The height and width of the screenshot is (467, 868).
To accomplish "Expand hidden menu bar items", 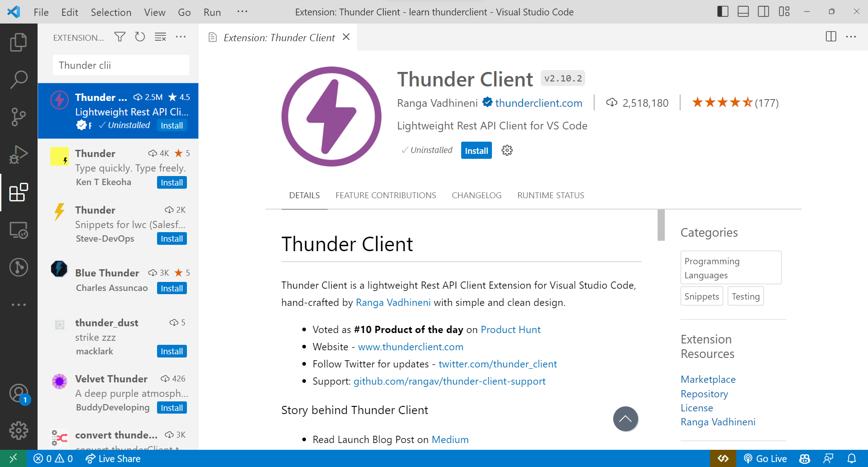I will tap(242, 12).
